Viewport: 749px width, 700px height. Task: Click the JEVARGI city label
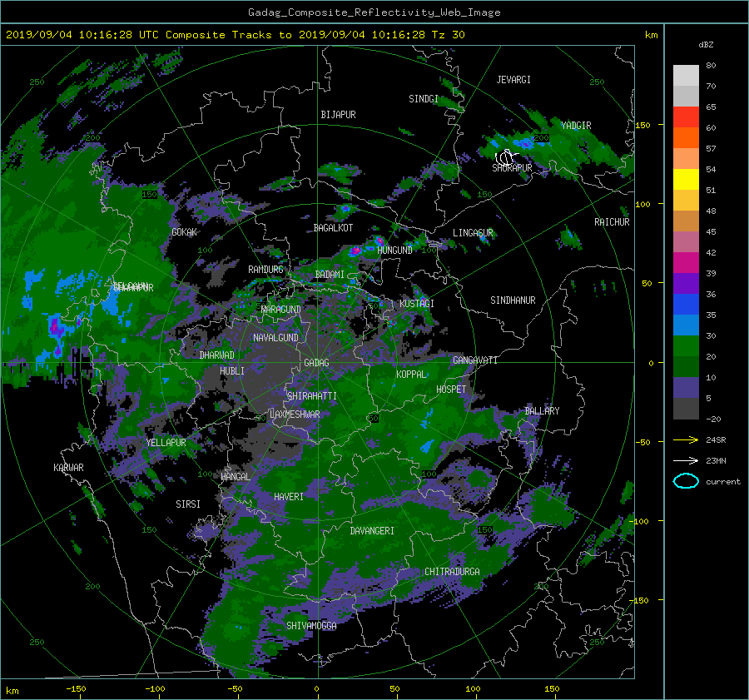513,80
